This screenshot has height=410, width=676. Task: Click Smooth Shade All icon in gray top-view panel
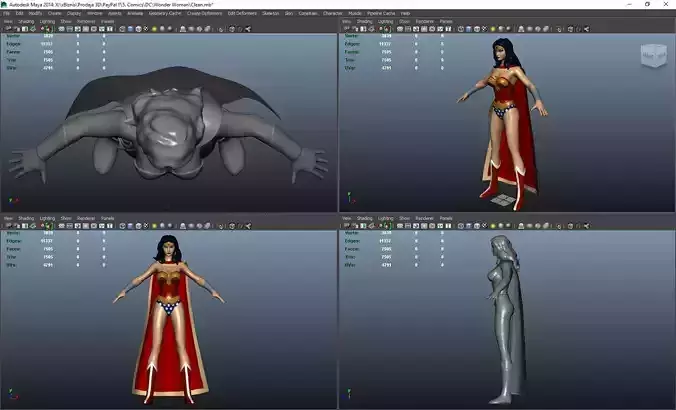130,29
